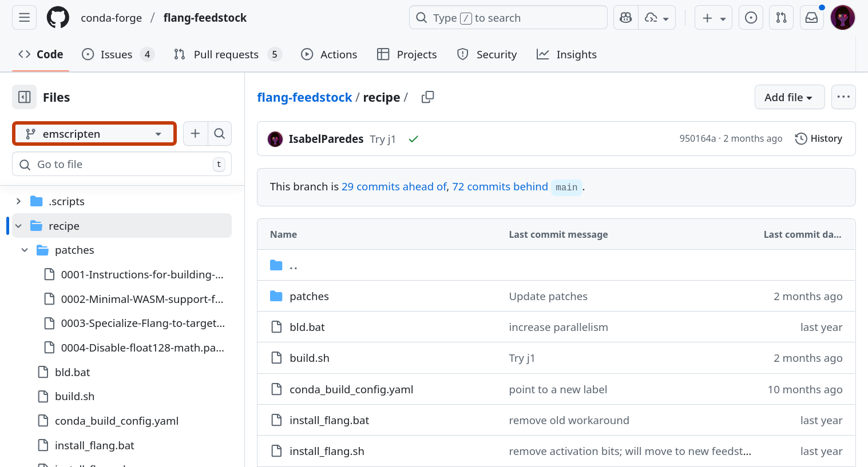Collapse the Files side panel
Screen dimensions: 868x467
point(24,97)
